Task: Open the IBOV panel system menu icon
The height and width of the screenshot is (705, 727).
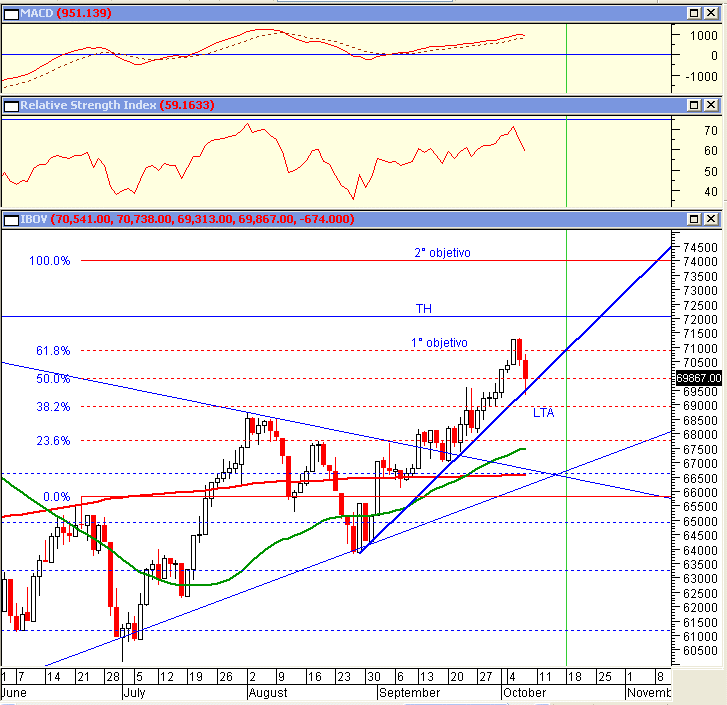Action: point(11,220)
